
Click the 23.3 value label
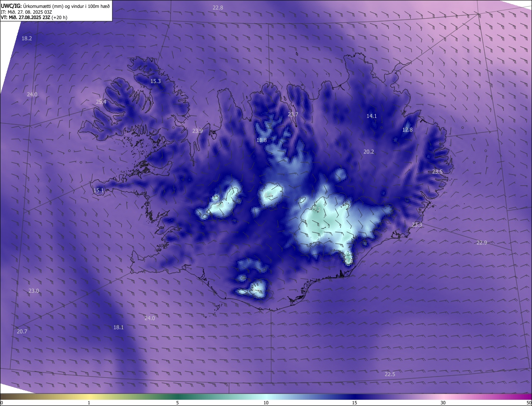point(417,225)
